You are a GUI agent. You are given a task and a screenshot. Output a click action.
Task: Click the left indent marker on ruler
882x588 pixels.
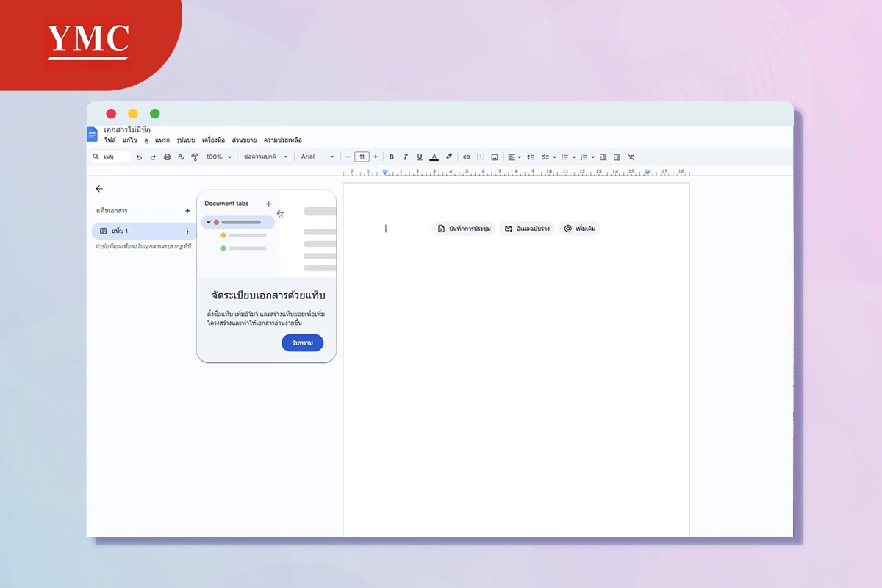click(385, 172)
